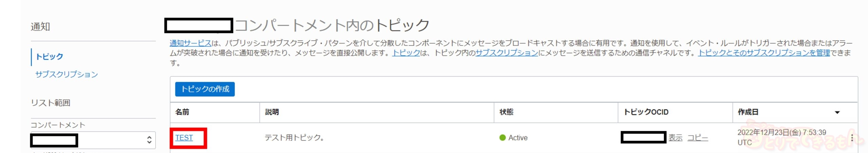Click the 作成日 column header label
The width and height of the screenshot is (868, 153).
748,112
